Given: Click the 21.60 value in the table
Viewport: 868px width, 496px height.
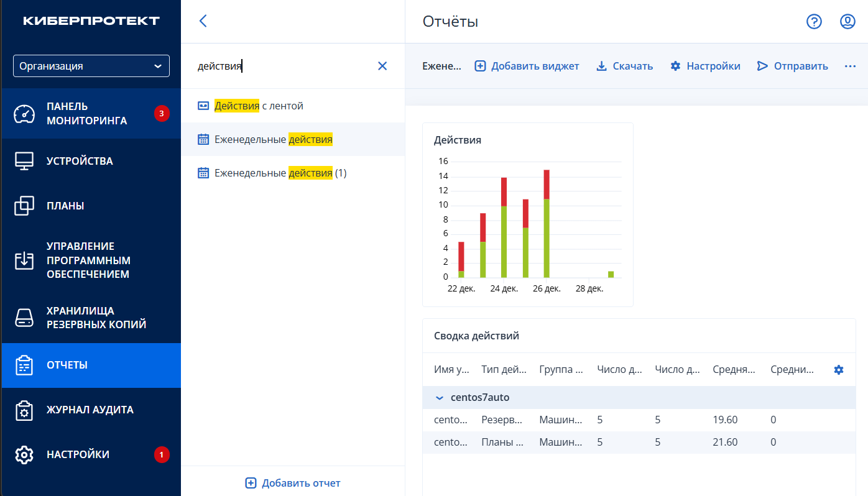Looking at the screenshot, I should click(725, 443).
